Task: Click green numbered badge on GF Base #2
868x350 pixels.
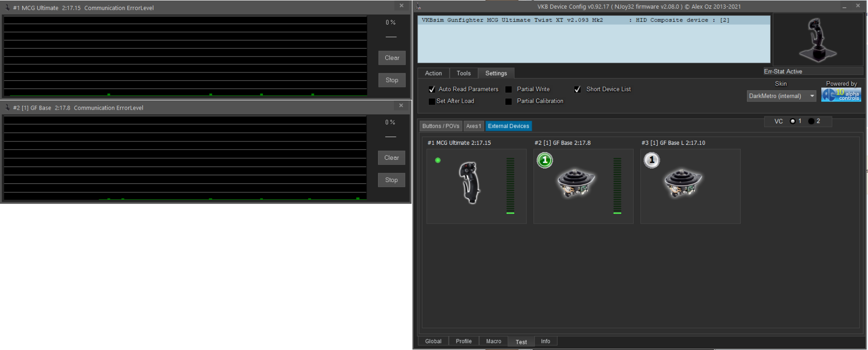Action: point(545,160)
